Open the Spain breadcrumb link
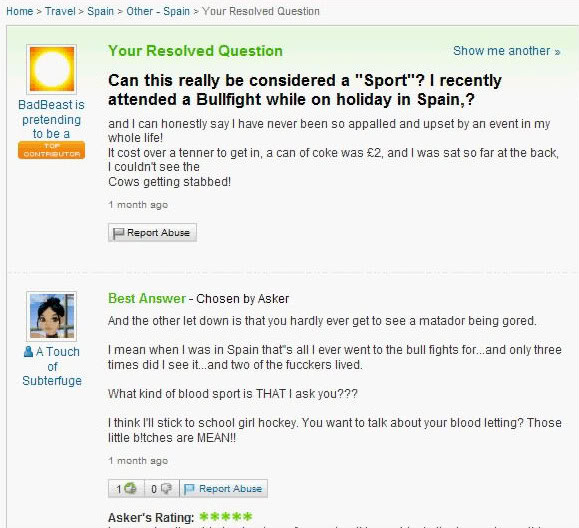 (x=100, y=11)
